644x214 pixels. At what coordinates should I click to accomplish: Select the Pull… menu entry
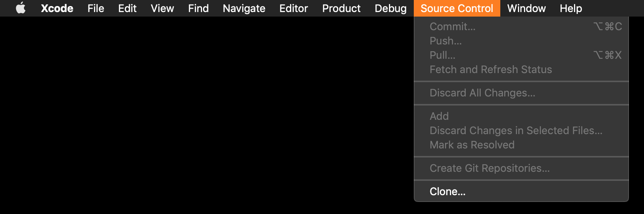click(x=521, y=55)
